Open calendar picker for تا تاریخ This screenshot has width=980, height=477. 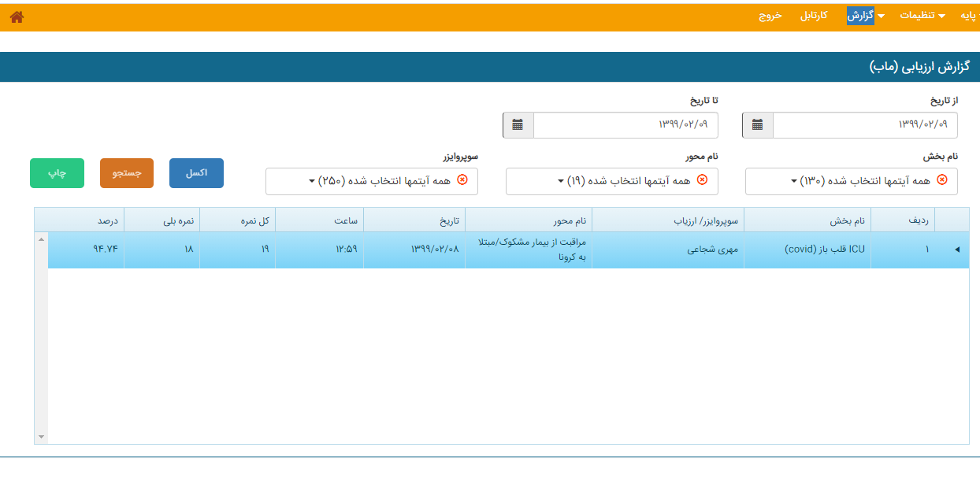518,125
